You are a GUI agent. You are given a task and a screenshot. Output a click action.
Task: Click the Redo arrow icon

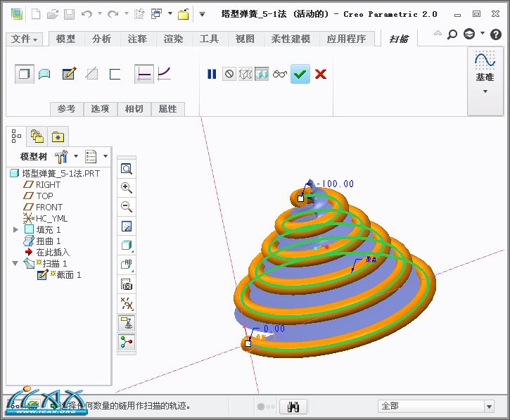113,14
